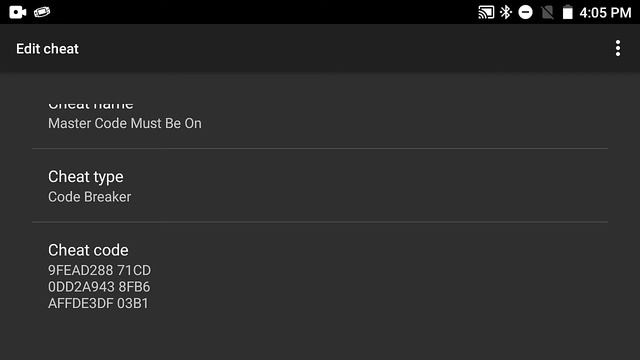Tap the battery status icon
This screenshot has height=360, width=640.
pyautogui.click(x=567, y=12)
